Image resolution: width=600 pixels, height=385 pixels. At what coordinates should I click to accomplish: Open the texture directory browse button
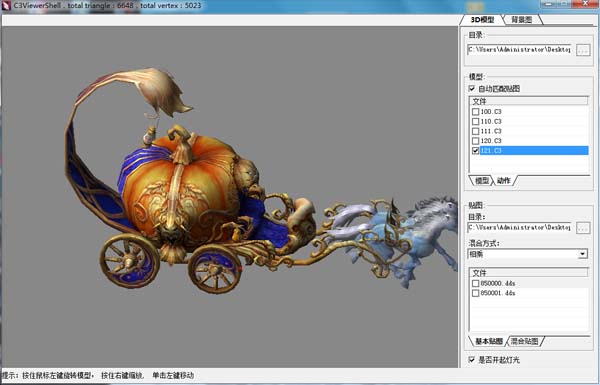click(583, 228)
